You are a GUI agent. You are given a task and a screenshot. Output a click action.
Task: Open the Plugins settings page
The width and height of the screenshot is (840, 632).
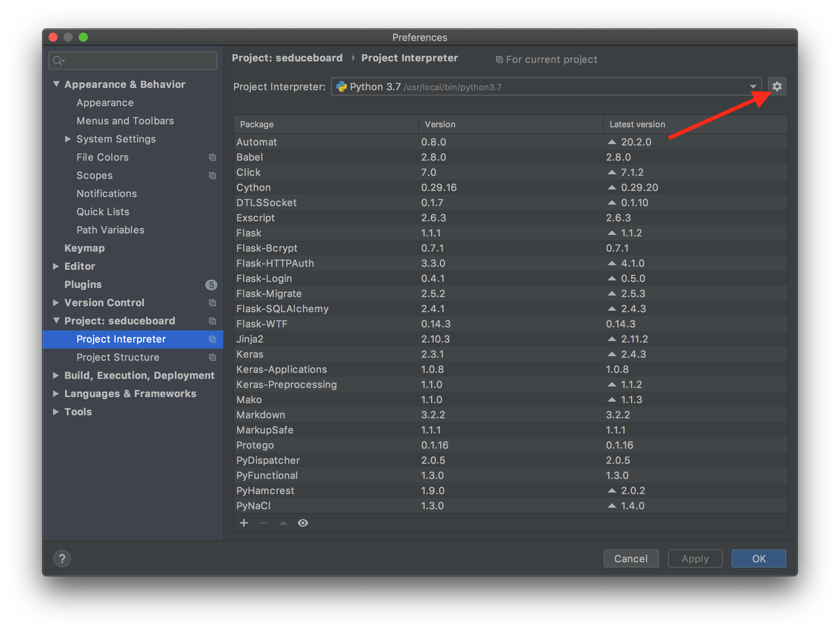coord(83,285)
